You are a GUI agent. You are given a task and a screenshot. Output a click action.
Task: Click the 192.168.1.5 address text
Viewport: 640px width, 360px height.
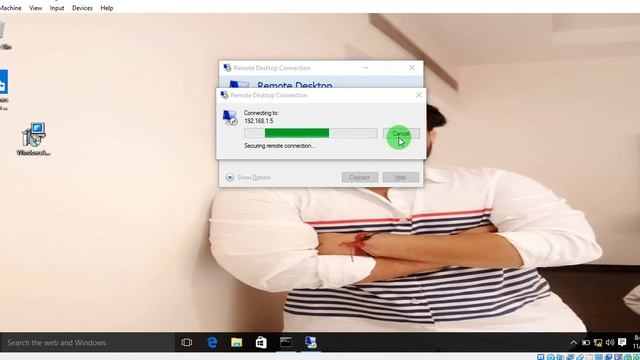(x=258, y=121)
